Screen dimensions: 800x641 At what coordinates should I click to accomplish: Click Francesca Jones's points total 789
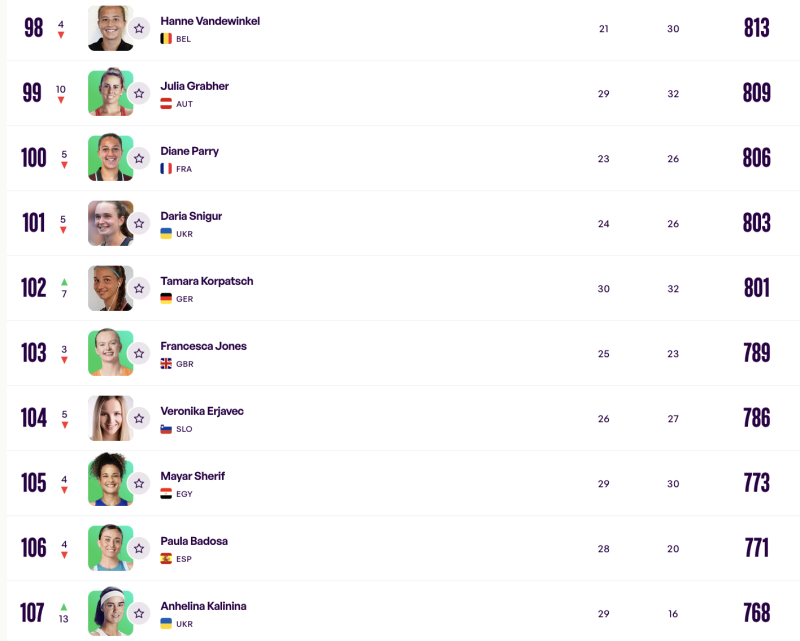pyautogui.click(x=757, y=353)
